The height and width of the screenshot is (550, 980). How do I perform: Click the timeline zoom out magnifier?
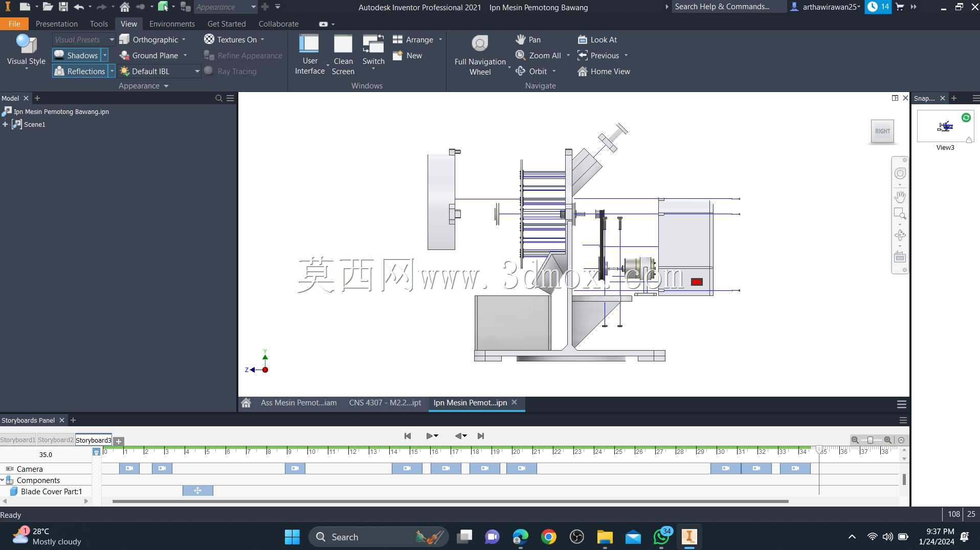point(855,440)
